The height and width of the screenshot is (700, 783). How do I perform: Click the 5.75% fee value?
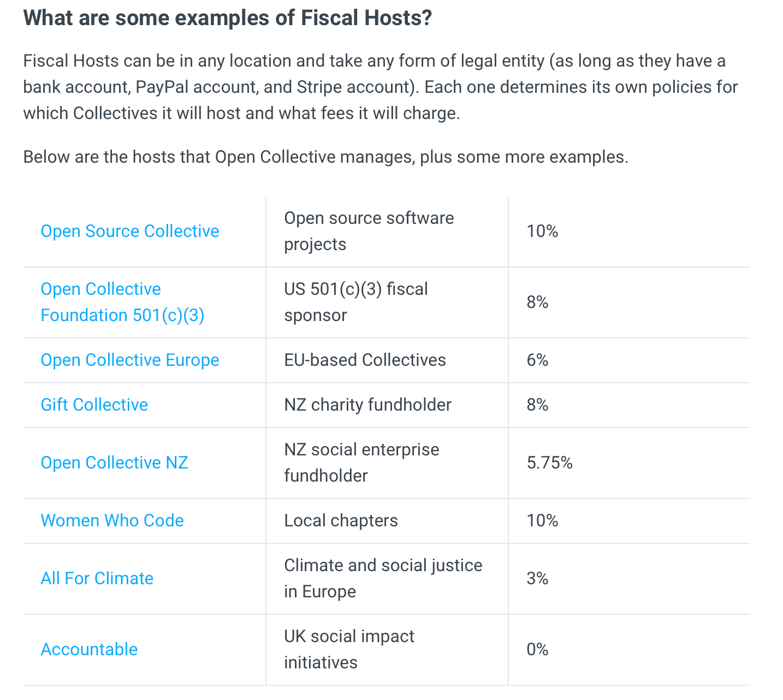(x=550, y=462)
